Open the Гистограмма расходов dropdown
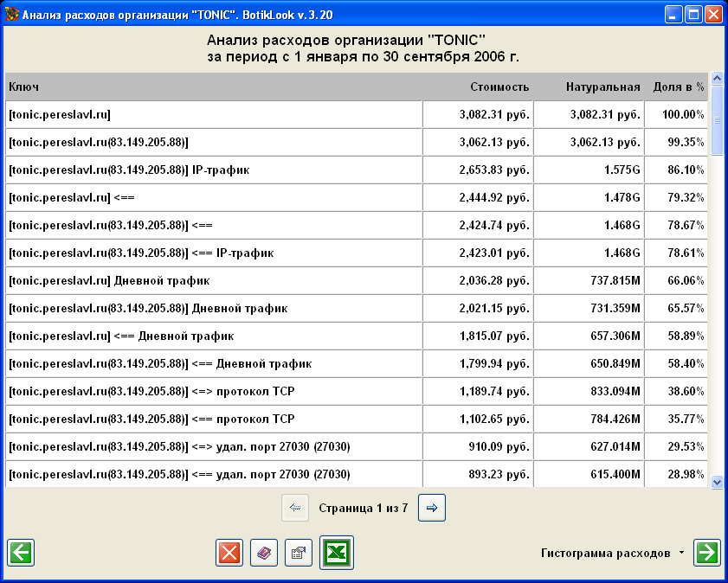This screenshot has width=728, height=583. tap(611, 553)
